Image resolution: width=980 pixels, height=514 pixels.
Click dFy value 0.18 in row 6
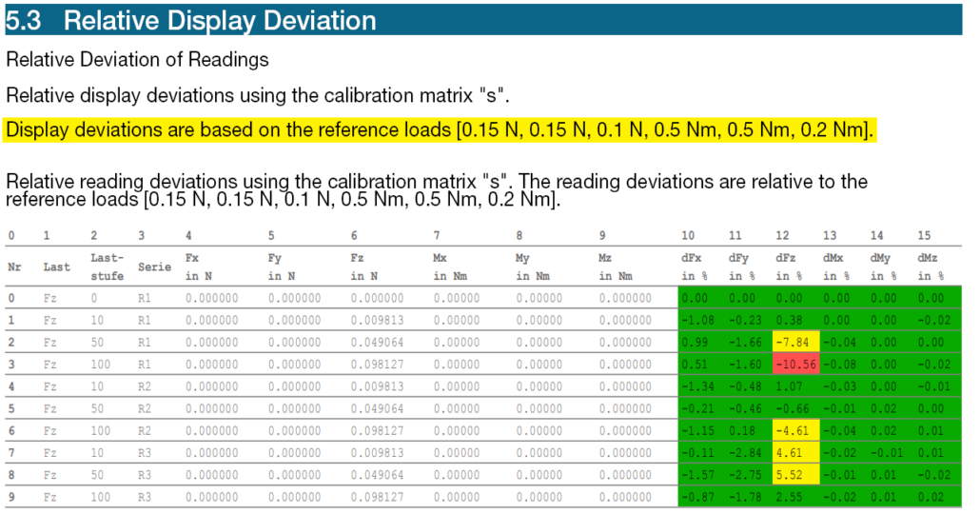pos(742,431)
